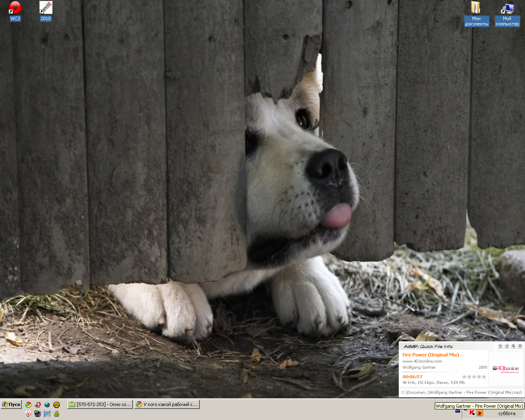Click the orange AIMP play tray icon

(x=479, y=413)
